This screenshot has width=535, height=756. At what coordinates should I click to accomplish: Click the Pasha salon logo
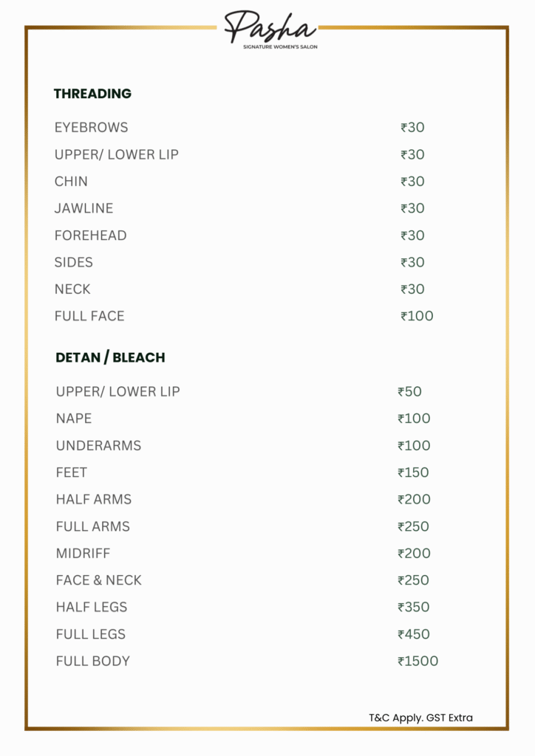pos(270,27)
